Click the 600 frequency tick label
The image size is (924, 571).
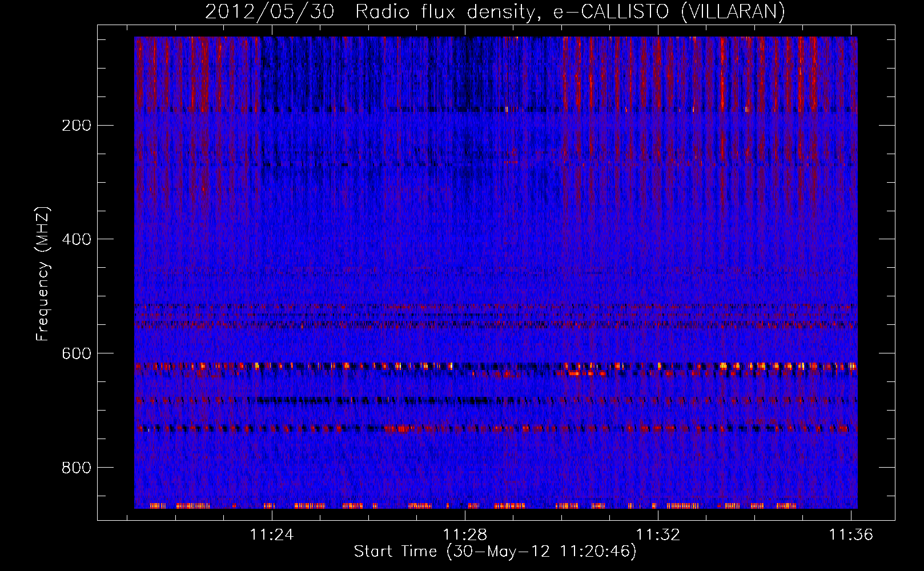click(x=77, y=353)
